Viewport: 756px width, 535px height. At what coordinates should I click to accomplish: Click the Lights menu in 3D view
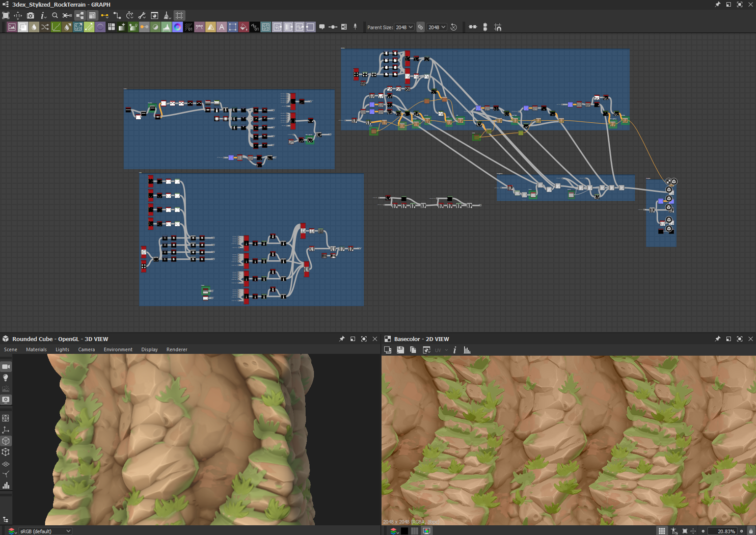[x=62, y=350]
